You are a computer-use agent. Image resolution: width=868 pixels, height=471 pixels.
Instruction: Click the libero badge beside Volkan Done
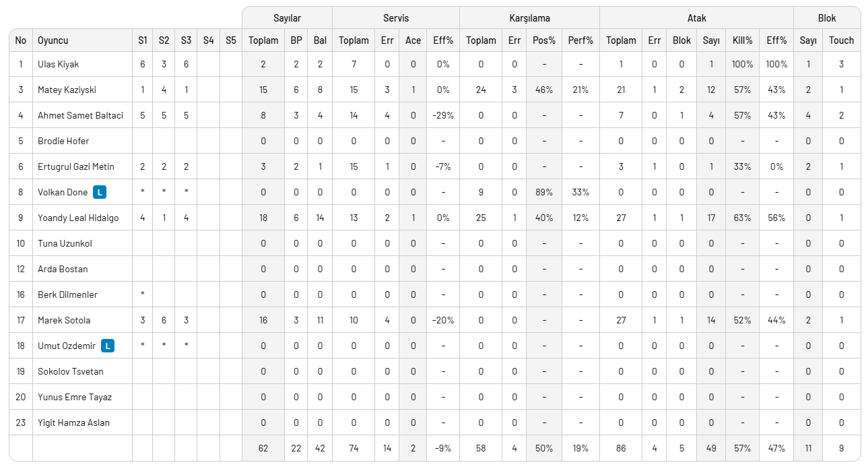100,193
